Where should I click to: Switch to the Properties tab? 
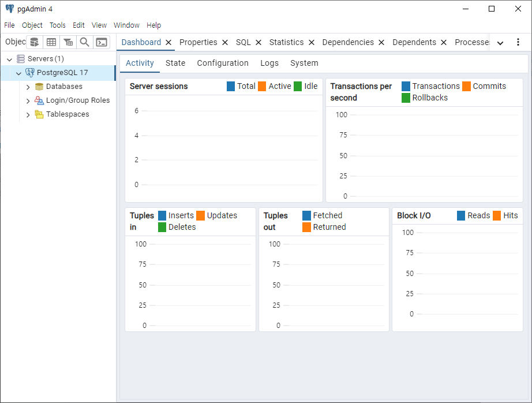point(198,42)
